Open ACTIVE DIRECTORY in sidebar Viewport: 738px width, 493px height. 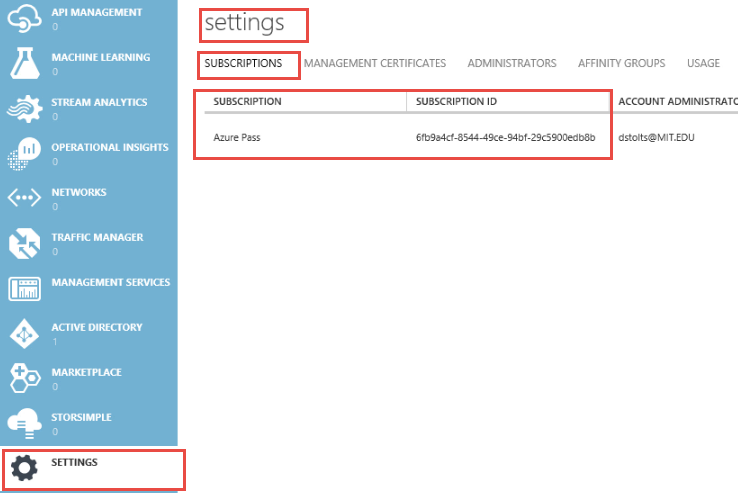[x=89, y=333]
